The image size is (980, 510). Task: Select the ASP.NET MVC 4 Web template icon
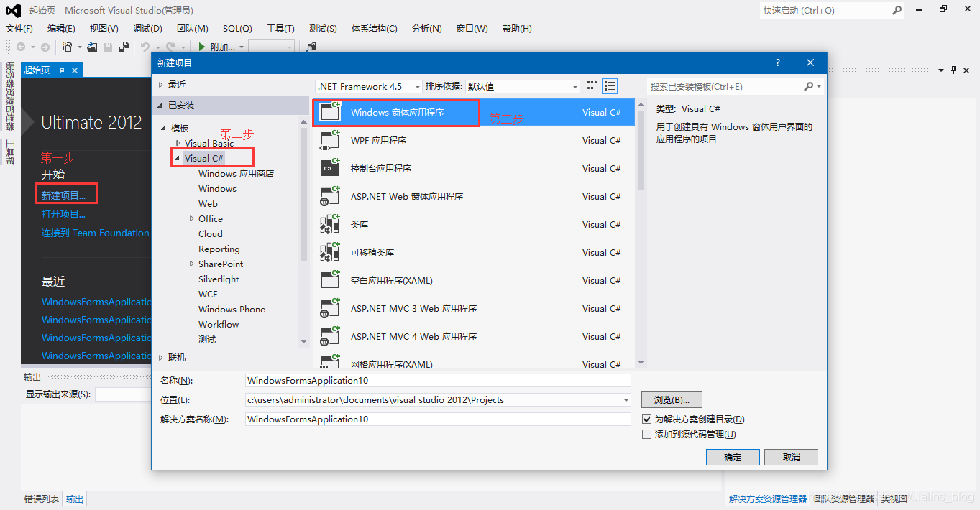pyautogui.click(x=329, y=336)
